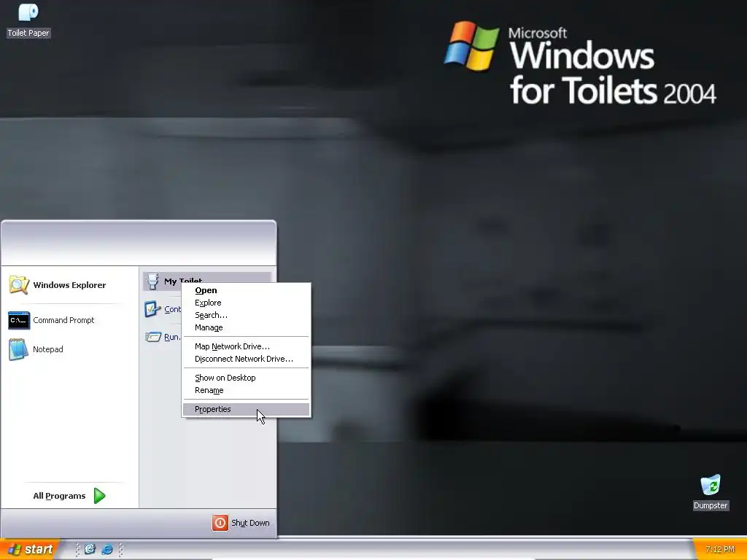Launch Internet Explorer from quick launch

(107, 549)
